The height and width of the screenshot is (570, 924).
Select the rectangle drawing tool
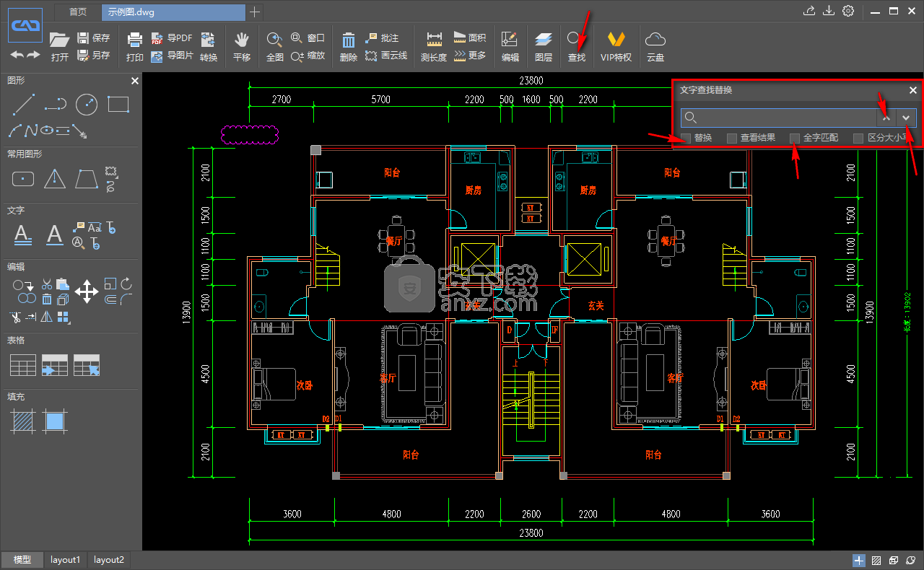[x=118, y=105]
